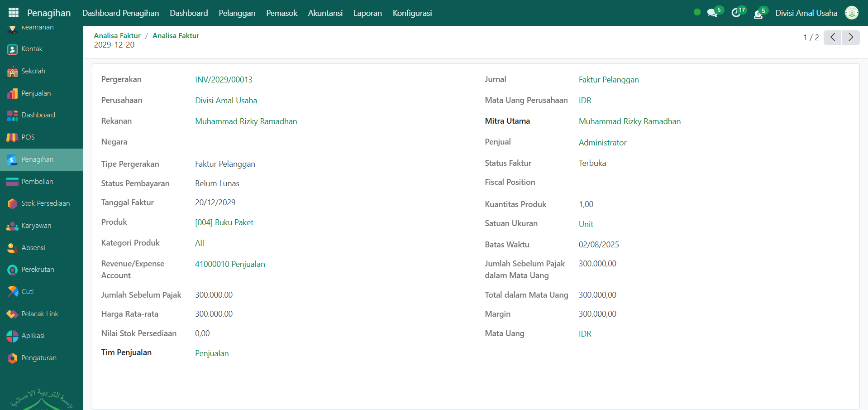Open the [004] Buku Paket product link
Image resolution: width=868 pixels, height=410 pixels.
pos(224,222)
